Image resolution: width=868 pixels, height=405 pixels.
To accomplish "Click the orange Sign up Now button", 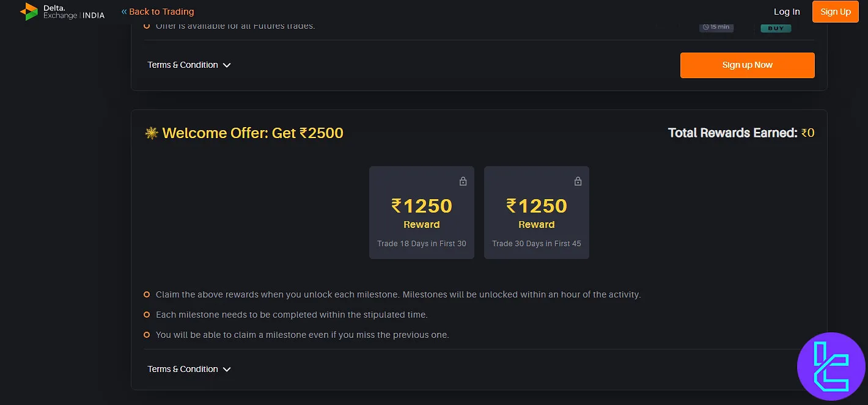I will point(747,65).
